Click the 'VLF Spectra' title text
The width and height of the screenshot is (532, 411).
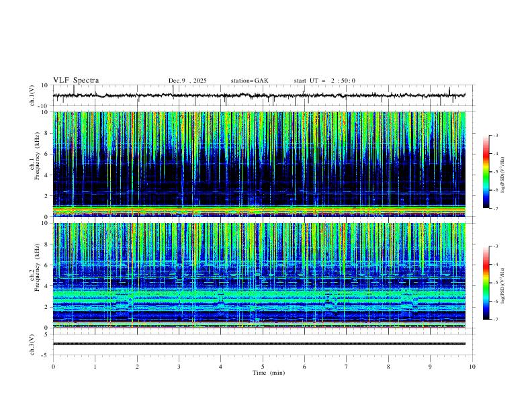[x=76, y=81]
